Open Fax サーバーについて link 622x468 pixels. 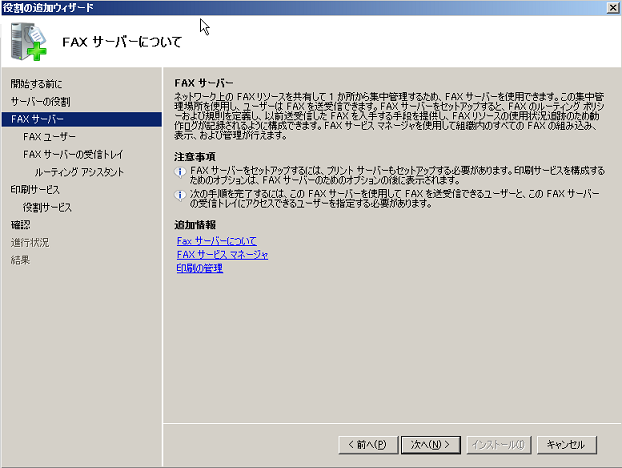(x=217, y=241)
